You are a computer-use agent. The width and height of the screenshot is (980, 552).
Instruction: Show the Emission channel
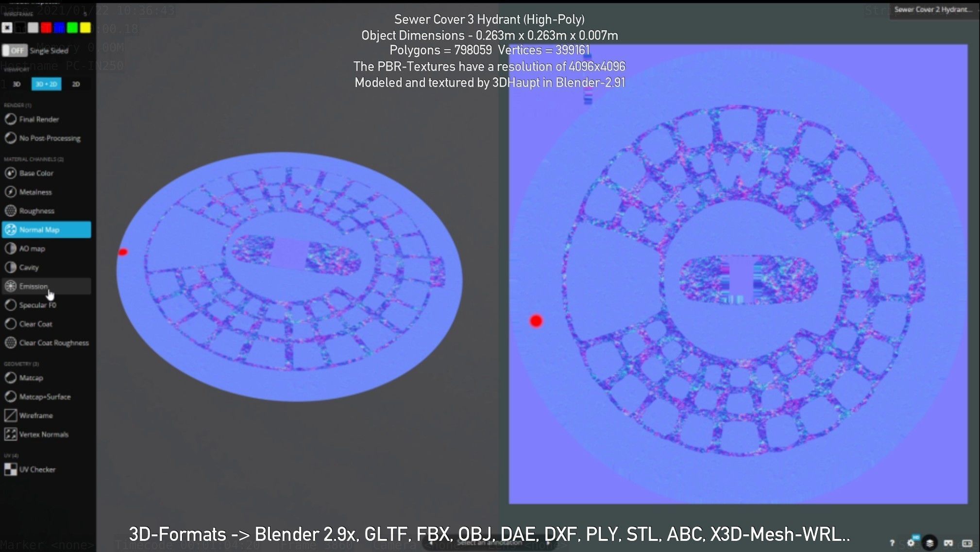[x=46, y=286]
